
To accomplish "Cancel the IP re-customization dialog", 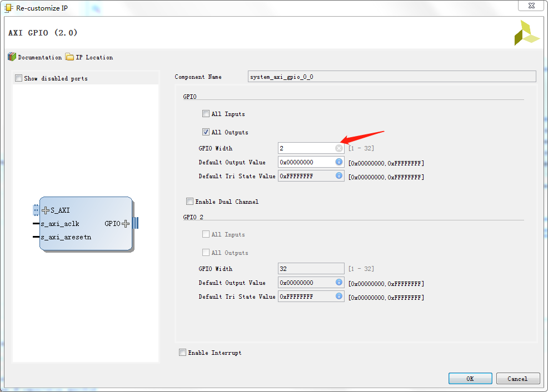I will [517, 378].
